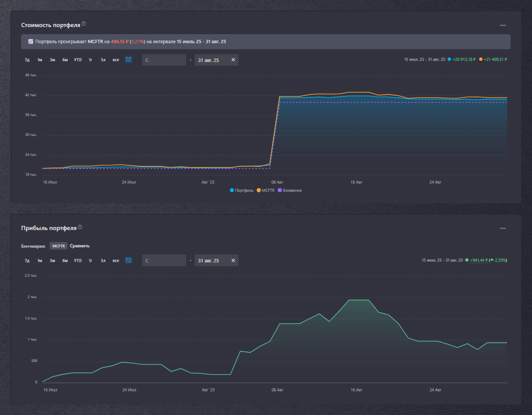Select 1м range in profit chart
This screenshot has height=415, width=532.
click(x=40, y=260)
